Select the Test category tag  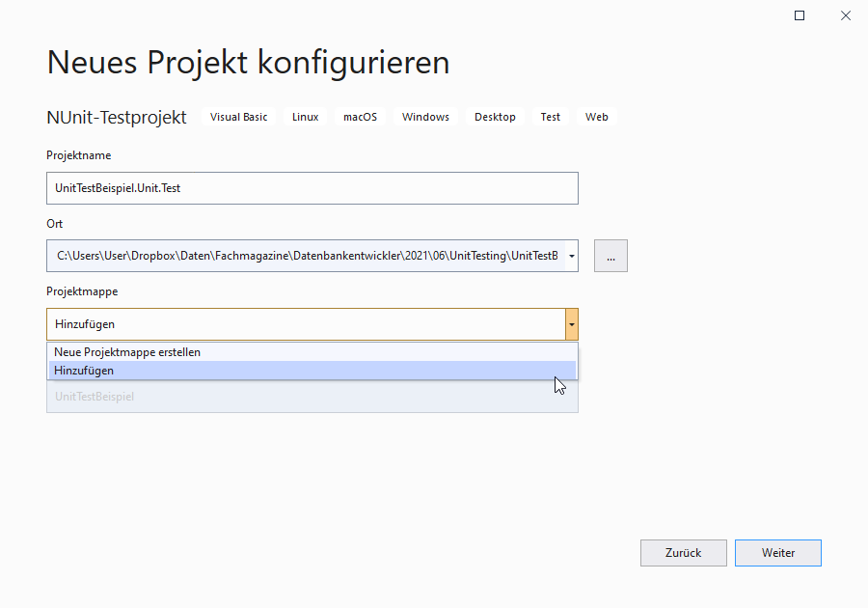[550, 117]
